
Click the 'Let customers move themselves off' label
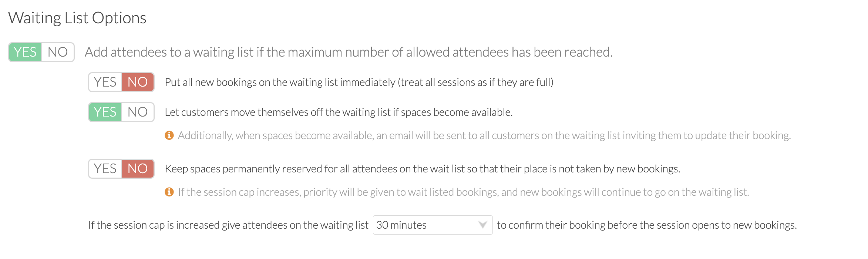tap(339, 112)
